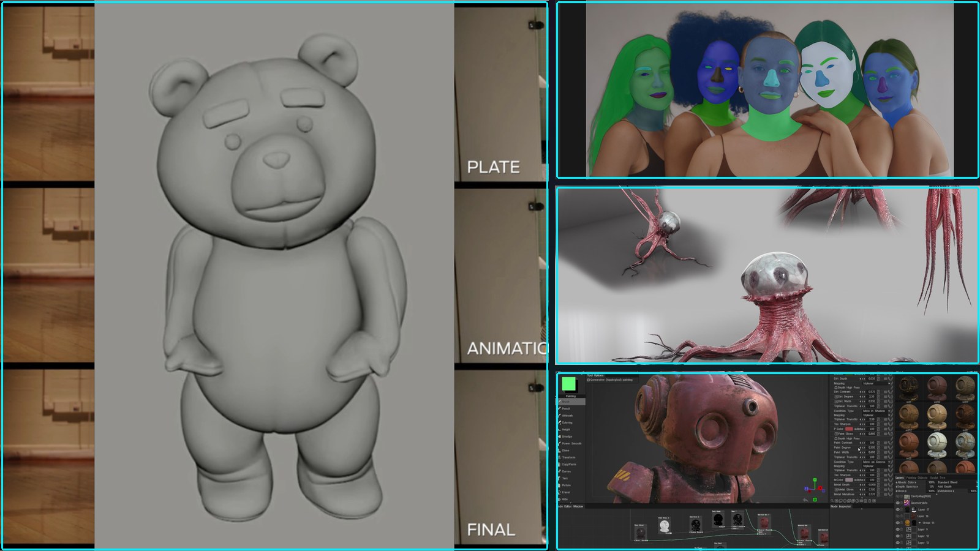Select the Brush painting tool
Viewport: 980px width, 551px height.
[571, 402]
